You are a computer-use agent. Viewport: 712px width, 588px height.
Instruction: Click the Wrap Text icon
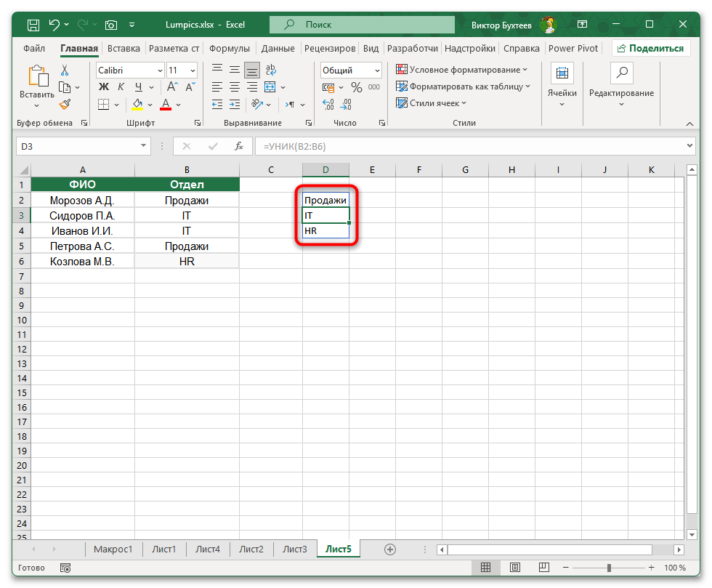pos(271,69)
